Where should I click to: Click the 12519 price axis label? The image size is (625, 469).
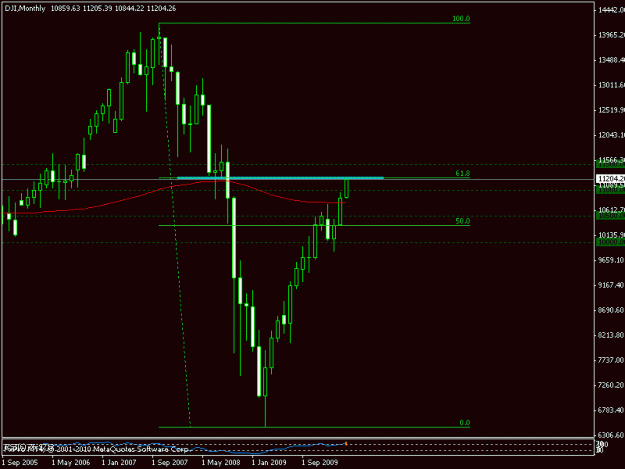(x=611, y=110)
